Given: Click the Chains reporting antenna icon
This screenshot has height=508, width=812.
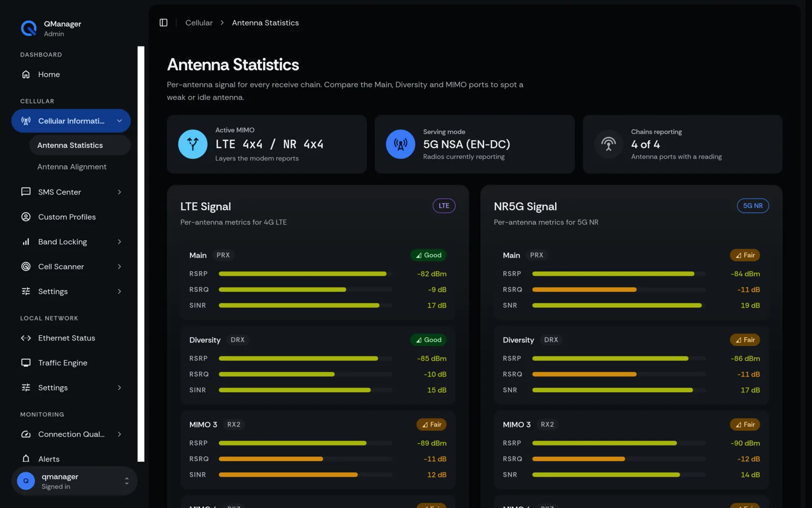Looking at the screenshot, I should point(608,144).
